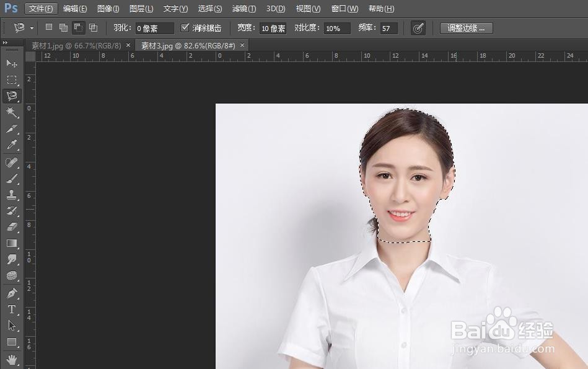
Task: Enable the Add to Selection mode
Action: tap(63, 27)
